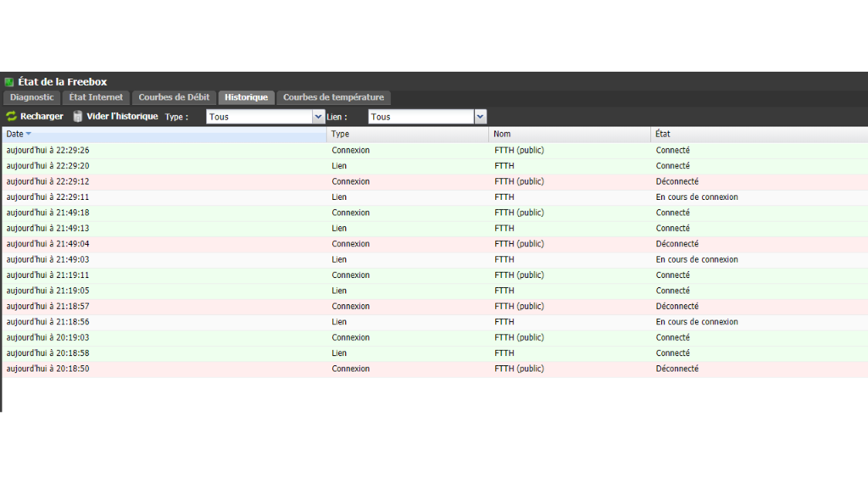Image resolution: width=868 pixels, height=488 pixels.
Task: Switch to the État Internet tab
Action: click(x=96, y=97)
